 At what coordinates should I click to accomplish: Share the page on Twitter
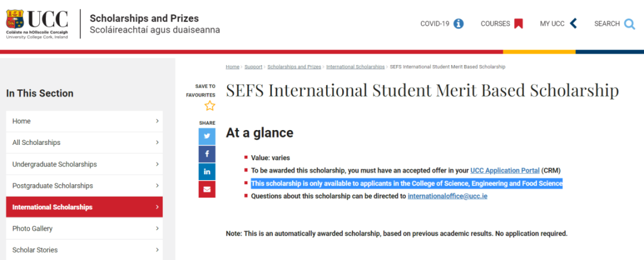[207, 137]
